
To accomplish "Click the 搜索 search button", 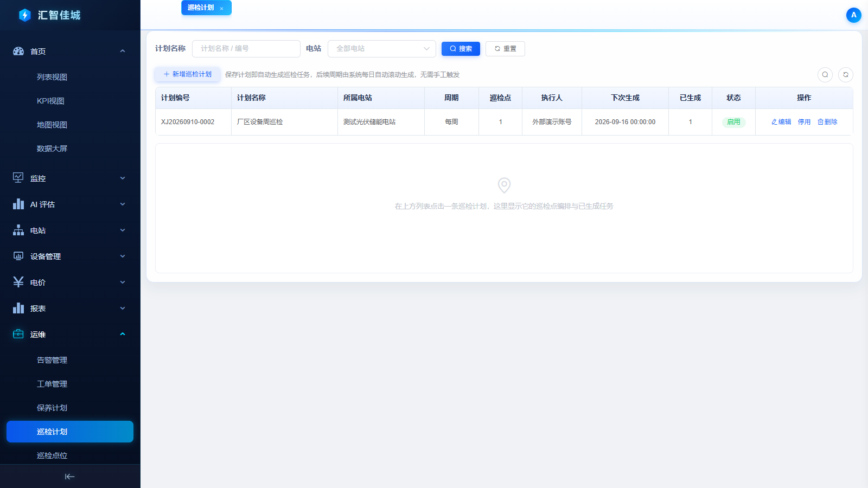I will pyautogui.click(x=461, y=49).
